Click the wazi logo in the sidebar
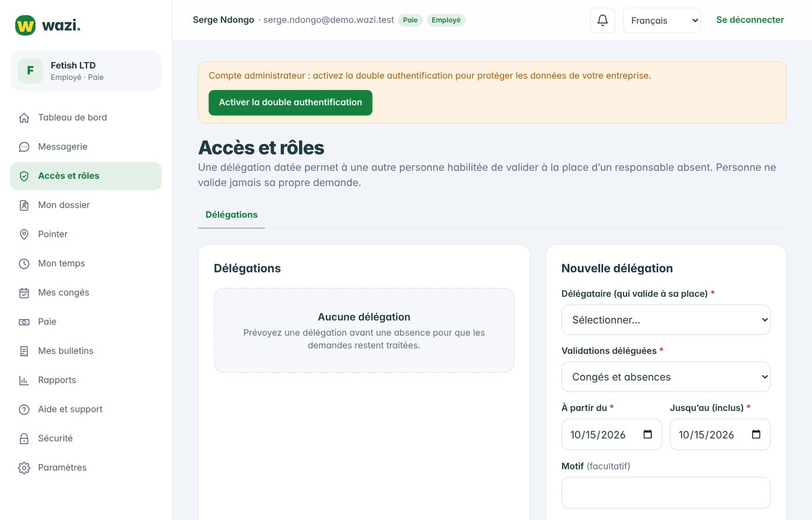This screenshot has width=812, height=520. click(x=48, y=26)
